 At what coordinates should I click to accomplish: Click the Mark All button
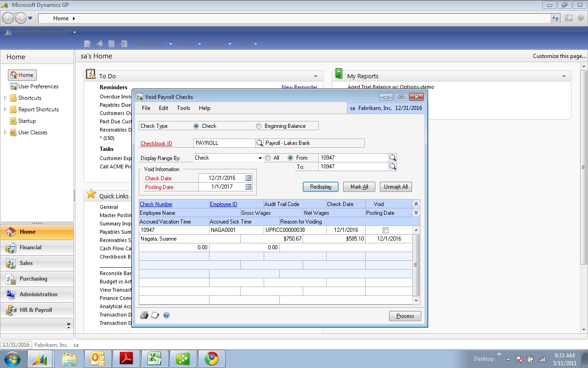tap(359, 187)
